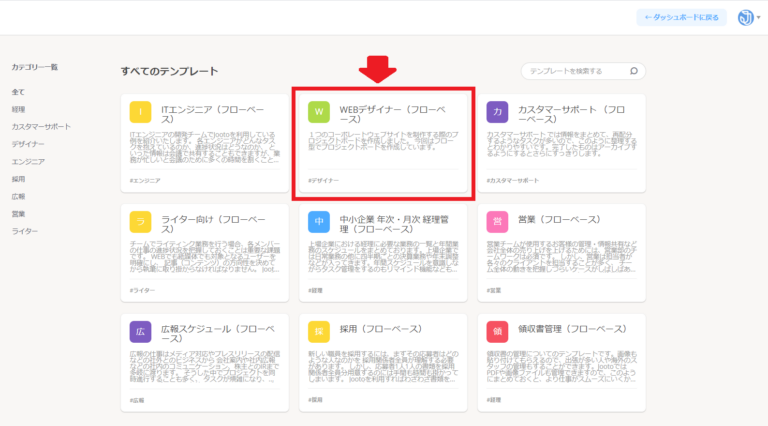Image resolution: width=768 pixels, height=426 pixels.
Task: Click the purple カ customer support icon
Action: (497, 112)
